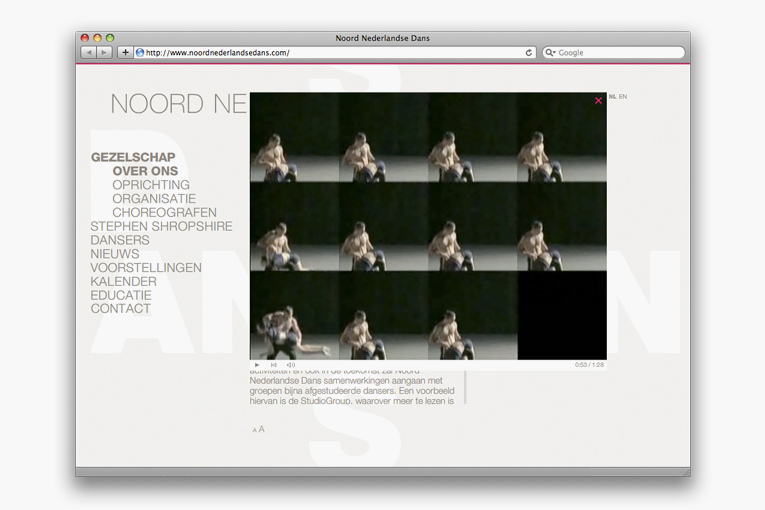This screenshot has height=510, width=765.
Task: Focus the Google search field
Action: (613, 52)
